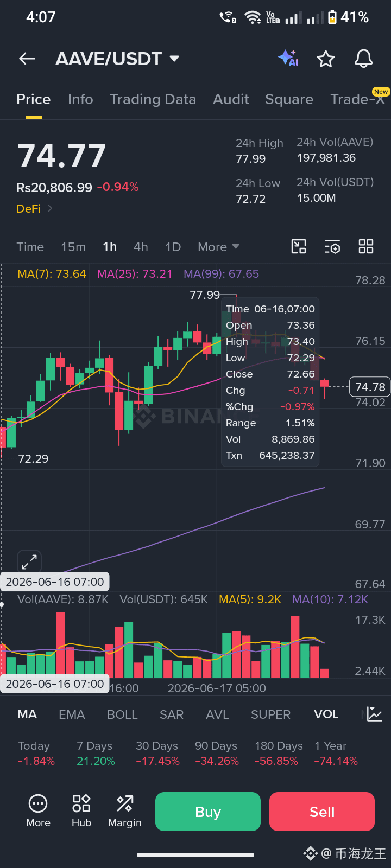Tap the MA(99): 67.65 label
Viewport: 391px width, 868px height.
[x=221, y=274]
